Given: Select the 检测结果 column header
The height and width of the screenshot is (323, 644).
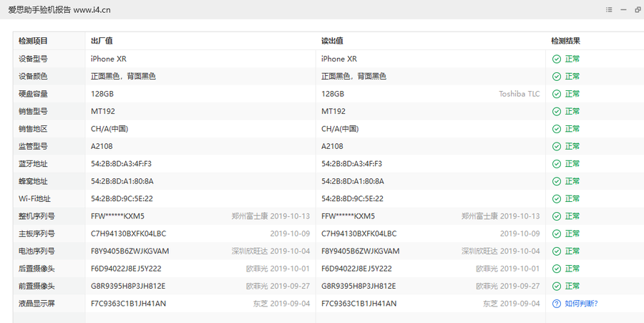Looking at the screenshot, I should click(x=565, y=41).
